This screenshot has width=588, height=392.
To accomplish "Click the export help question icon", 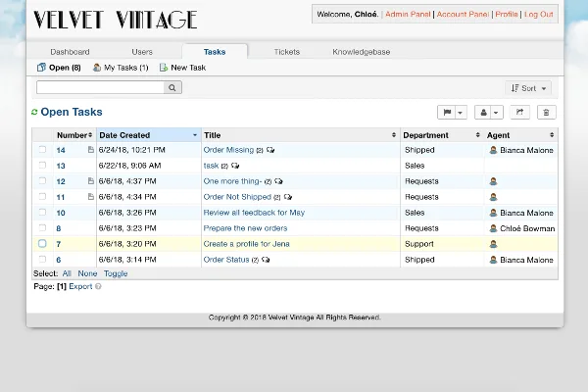I will (x=98, y=286).
